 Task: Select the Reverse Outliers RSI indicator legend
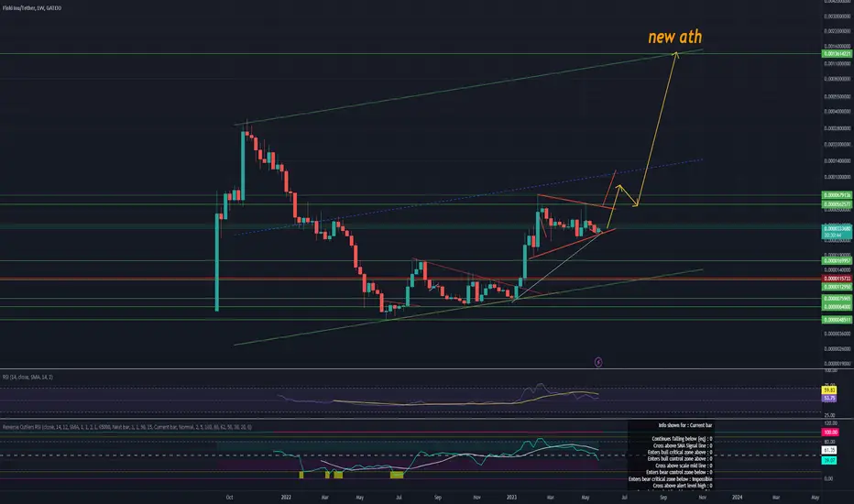click(126, 427)
